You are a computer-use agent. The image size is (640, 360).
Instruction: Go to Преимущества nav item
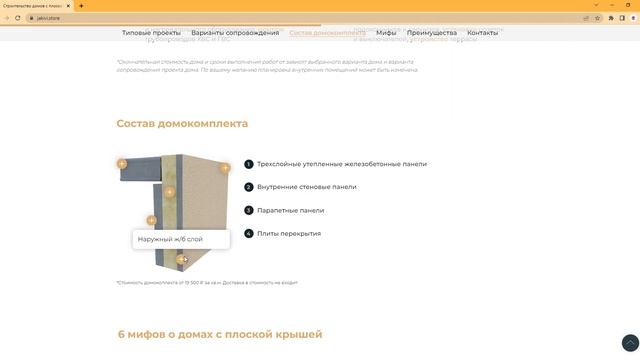(x=432, y=33)
